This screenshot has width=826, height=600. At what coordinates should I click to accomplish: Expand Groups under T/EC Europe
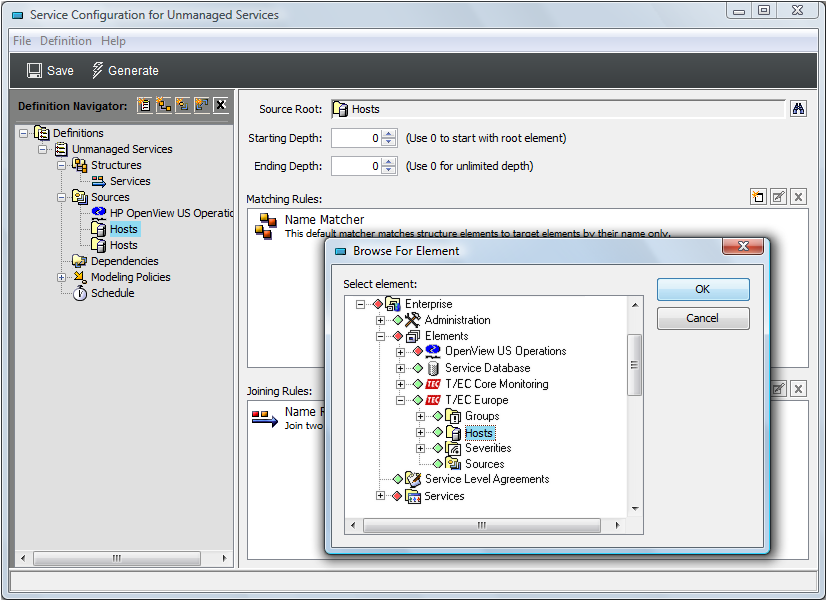pos(420,416)
